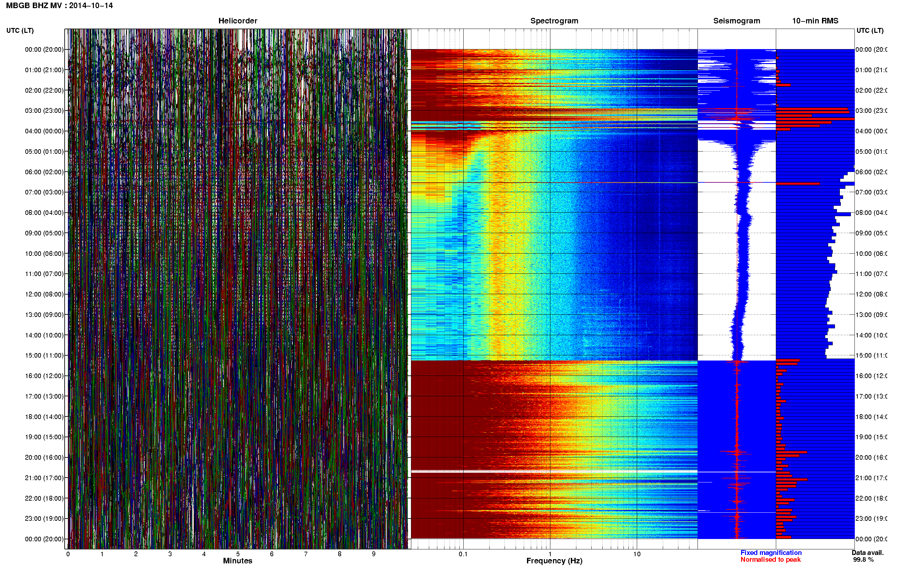This screenshot has width=924, height=578.
Task: Pick tick '6' on the Minutes axis
Action: [272, 554]
